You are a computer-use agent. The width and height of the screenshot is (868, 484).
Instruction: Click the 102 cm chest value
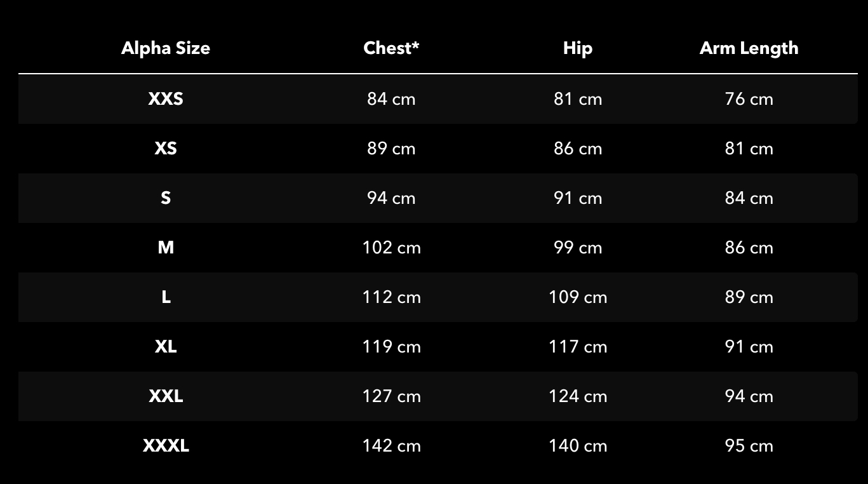pyautogui.click(x=391, y=248)
